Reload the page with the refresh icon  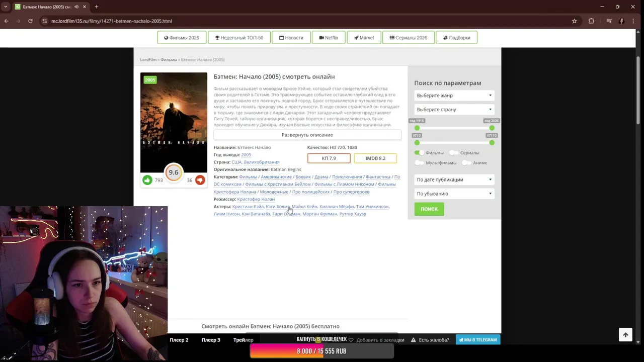(30, 21)
